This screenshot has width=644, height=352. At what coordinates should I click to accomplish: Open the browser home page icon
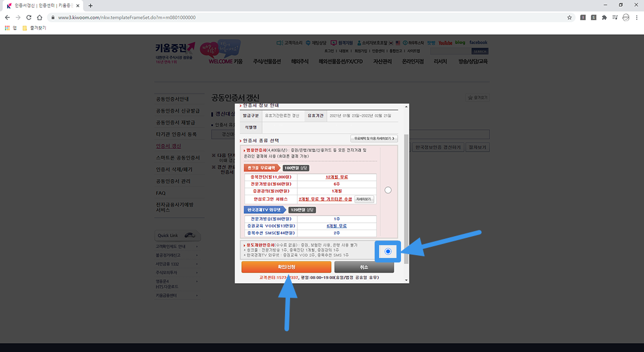click(39, 17)
